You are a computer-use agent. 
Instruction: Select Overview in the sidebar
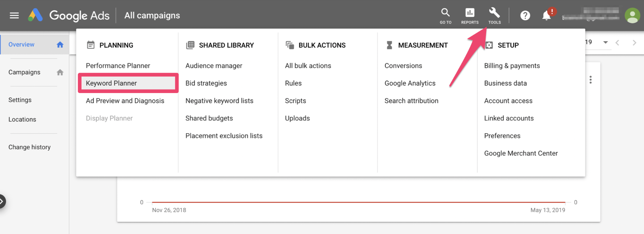coord(35,44)
